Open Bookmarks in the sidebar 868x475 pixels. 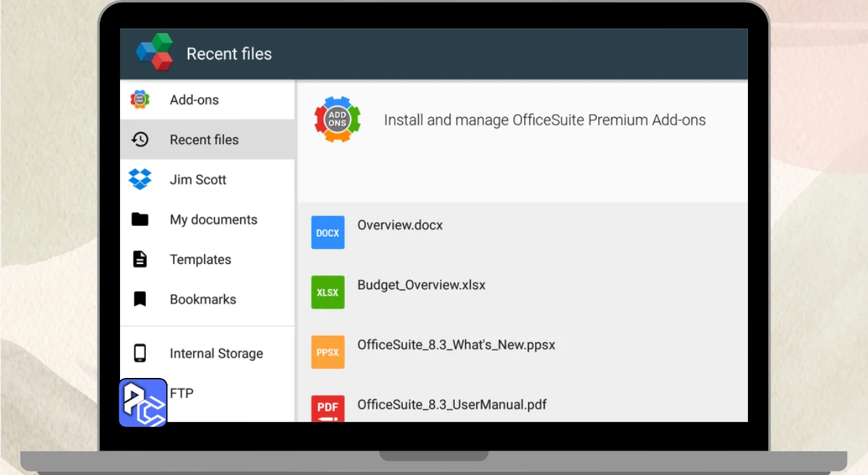coord(208,299)
